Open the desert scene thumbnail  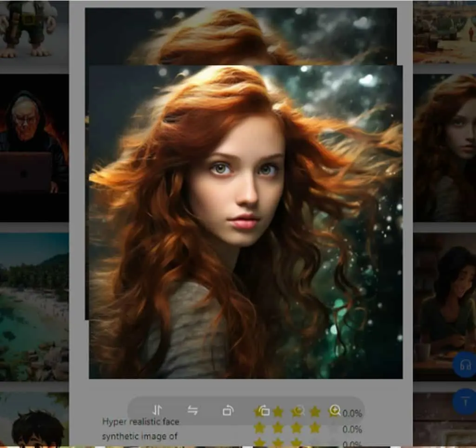coord(444,32)
